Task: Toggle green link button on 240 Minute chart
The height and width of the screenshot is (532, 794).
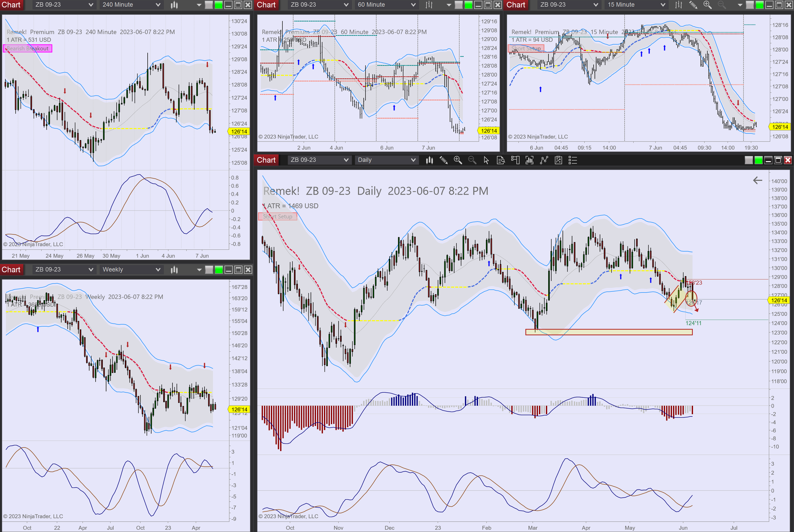Action: click(x=219, y=5)
